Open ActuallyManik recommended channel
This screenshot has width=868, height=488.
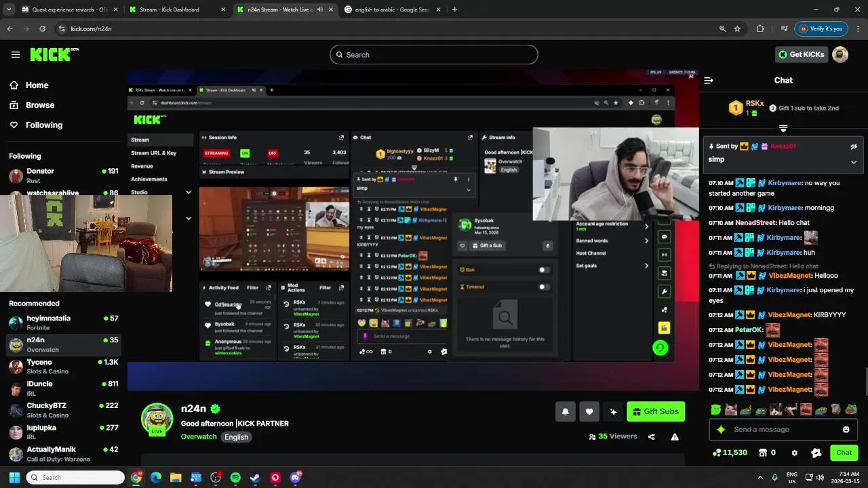point(64,454)
